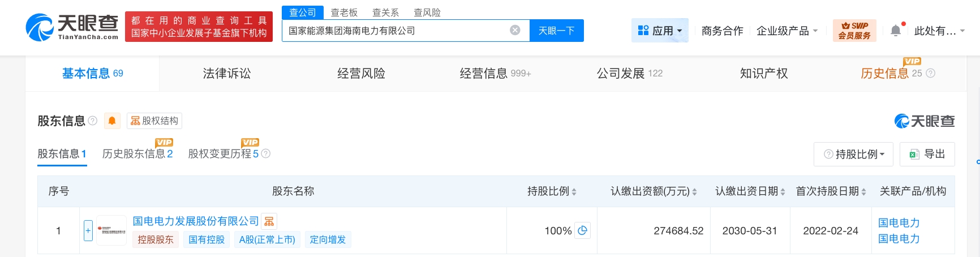
Task: Click the company name search field
Action: (x=396, y=31)
